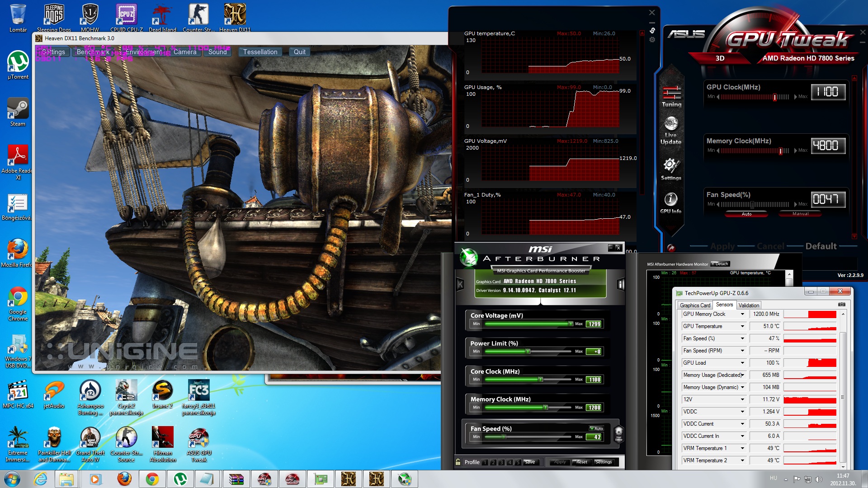Viewport: 868px width, 488px height.
Task: Click the padlock icon next to Profile
Action: (x=458, y=462)
